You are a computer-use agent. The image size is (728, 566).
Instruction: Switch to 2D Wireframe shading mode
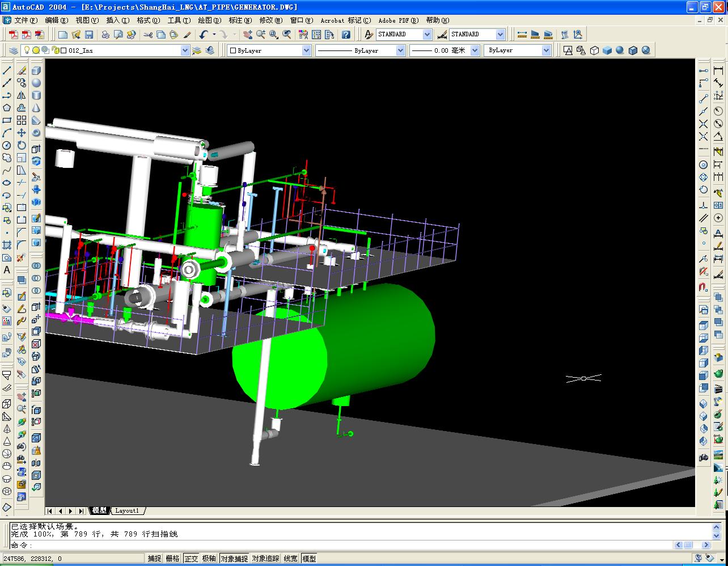568,50
